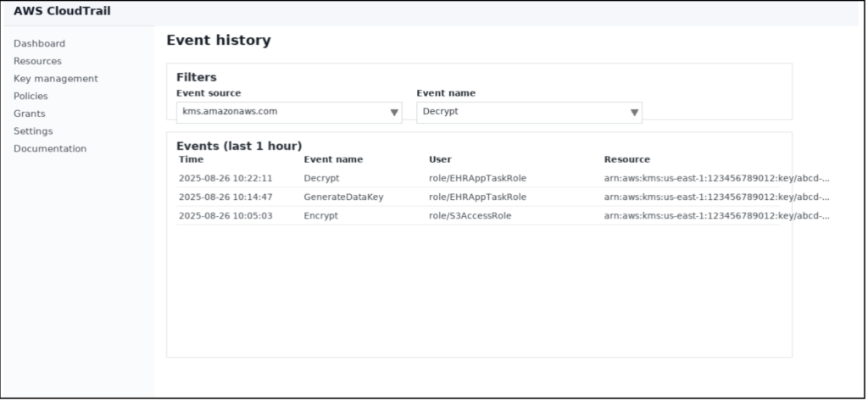Open Settings in the sidebar
The height and width of the screenshot is (400, 868).
[33, 131]
